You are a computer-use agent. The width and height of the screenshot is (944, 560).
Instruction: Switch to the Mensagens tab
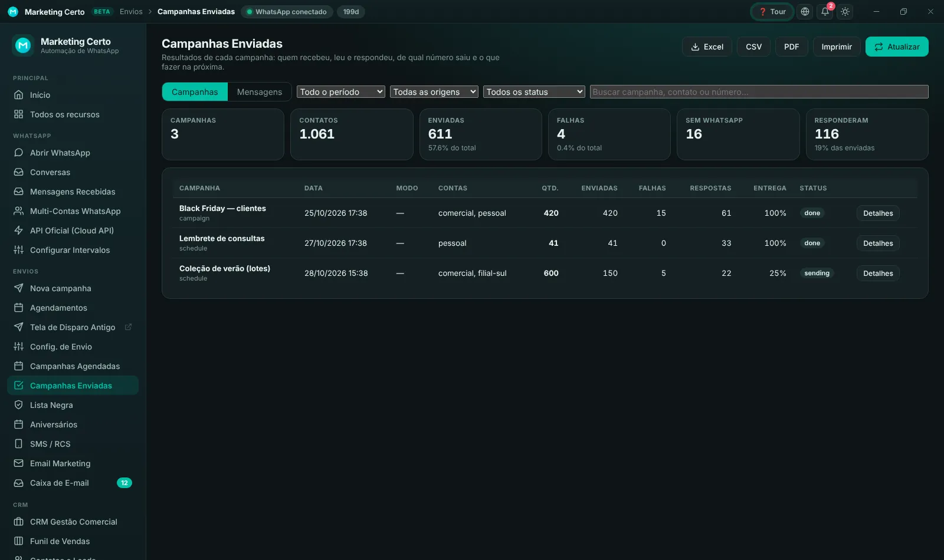260,92
